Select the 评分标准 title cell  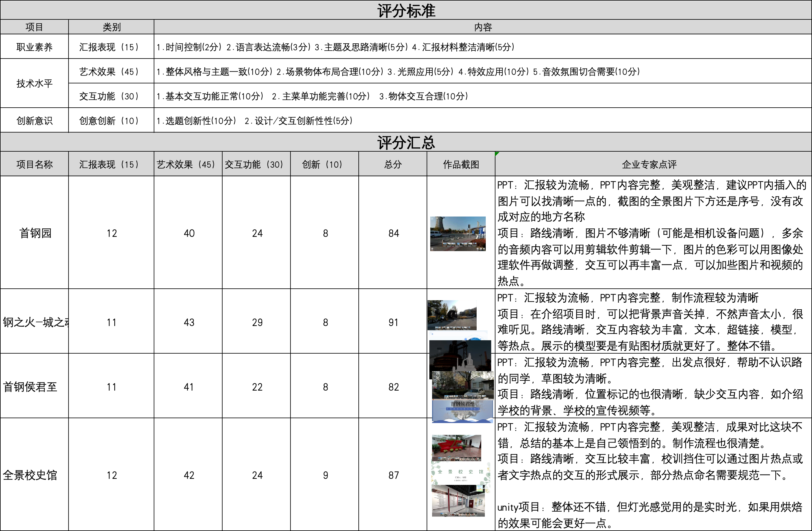(x=406, y=10)
